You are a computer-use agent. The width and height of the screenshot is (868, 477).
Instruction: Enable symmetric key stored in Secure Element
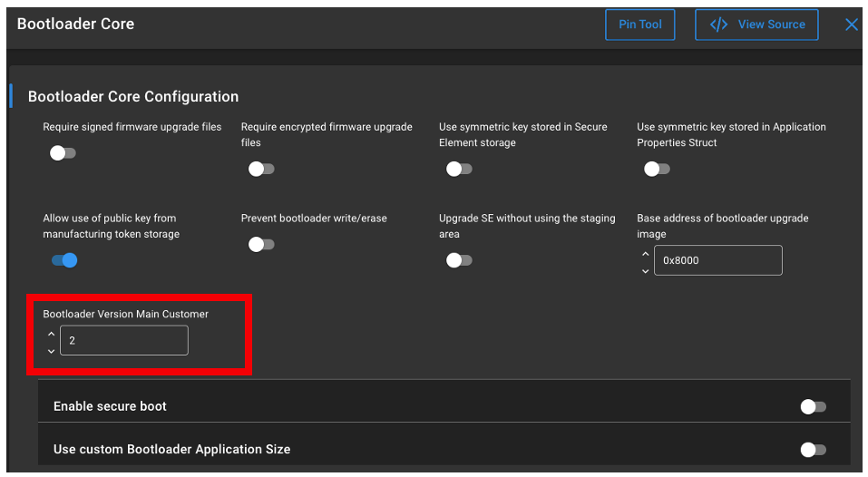click(x=459, y=169)
